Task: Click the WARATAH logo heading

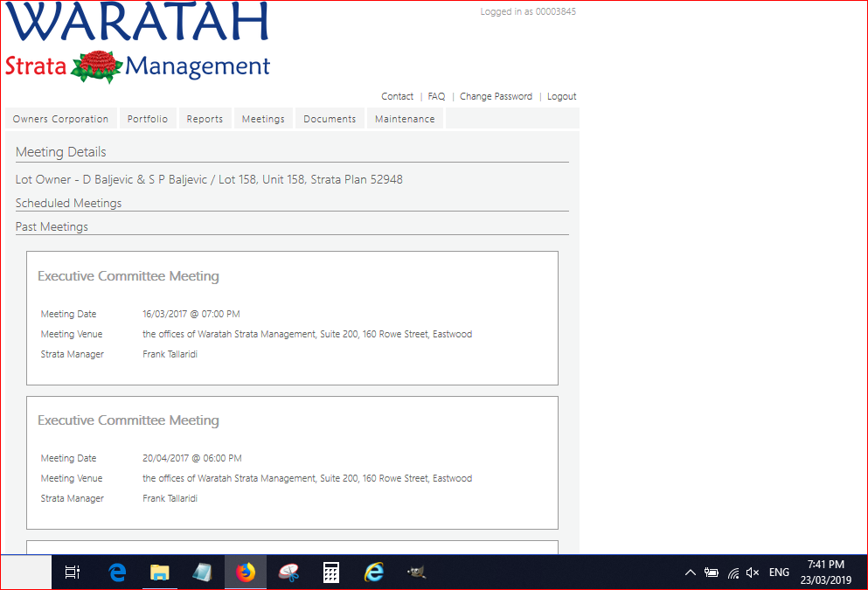Action: click(x=136, y=22)
